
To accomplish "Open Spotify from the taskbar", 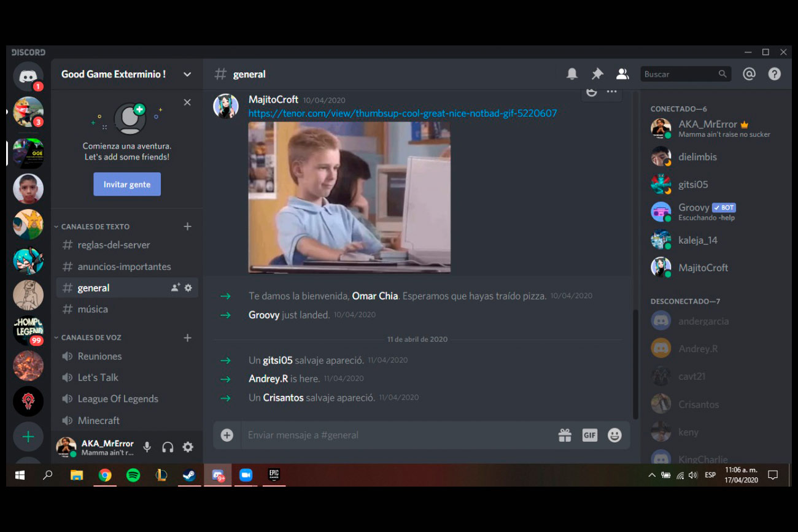I will [133, 475].
